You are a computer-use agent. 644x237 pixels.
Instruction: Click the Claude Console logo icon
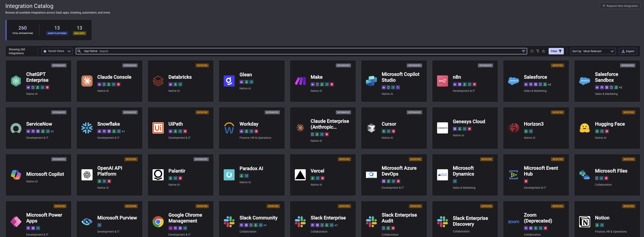pyautogui.click(x=87, y=81)
